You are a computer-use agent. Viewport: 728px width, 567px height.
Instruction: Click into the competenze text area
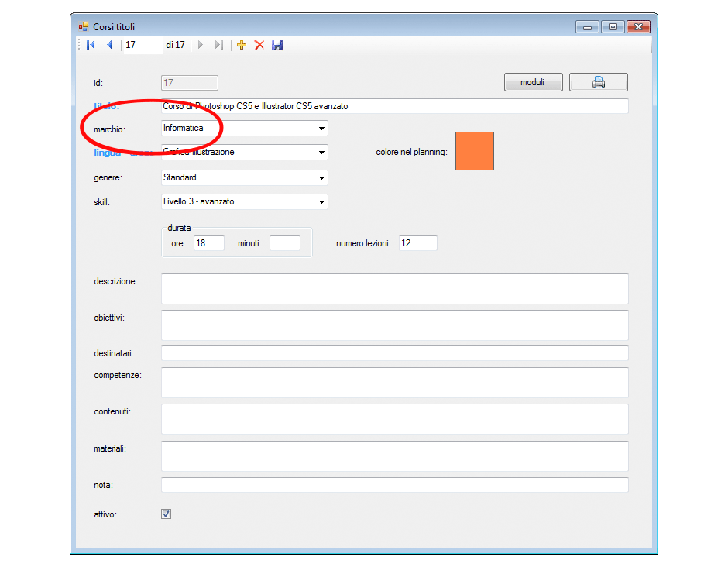click(395, 383)
